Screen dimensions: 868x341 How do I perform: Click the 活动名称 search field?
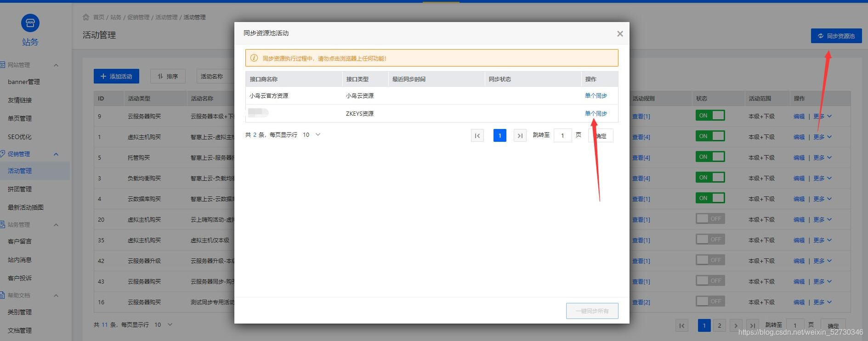coord(216,76)
